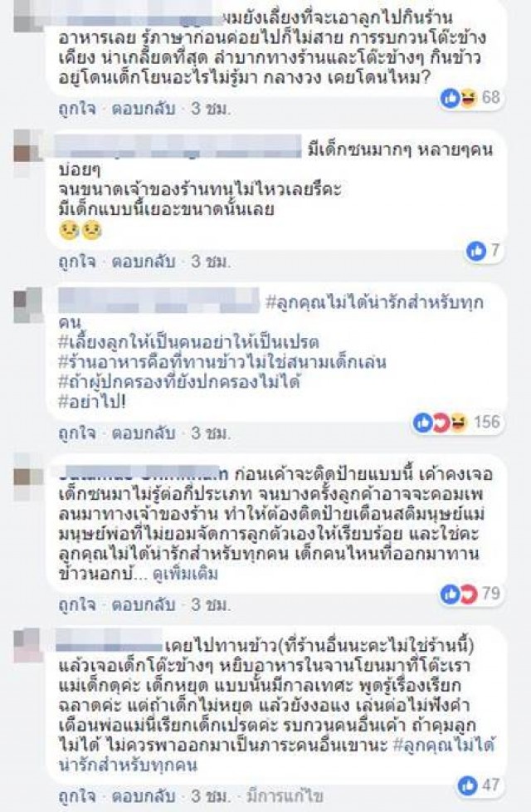Reply to the hashtag list comment
This screenshot has height=812, width=531.
(144, 433)
